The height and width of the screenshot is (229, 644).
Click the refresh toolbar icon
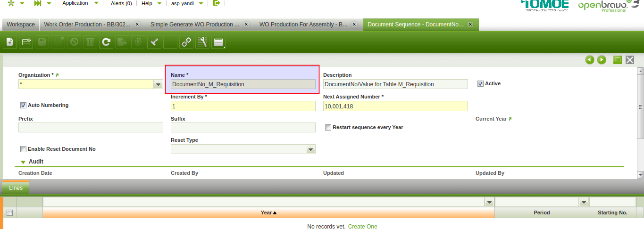click(107, 42)
